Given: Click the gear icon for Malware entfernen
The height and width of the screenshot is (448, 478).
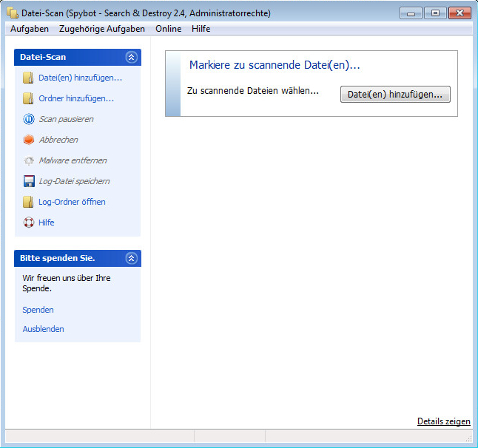Looking at the screenshot, I should pyautogui.click(x=29, y=160).
